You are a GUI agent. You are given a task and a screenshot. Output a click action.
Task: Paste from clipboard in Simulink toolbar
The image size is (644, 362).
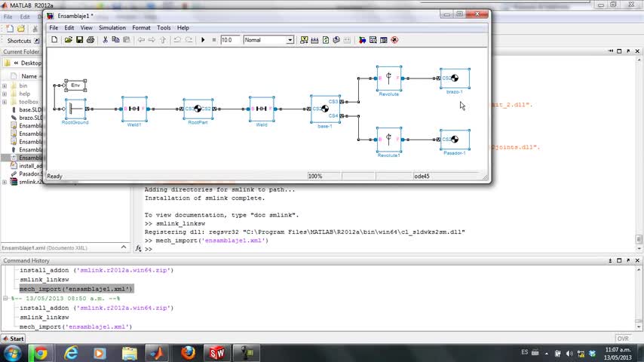pyautogui.click(x=127, y=40)
